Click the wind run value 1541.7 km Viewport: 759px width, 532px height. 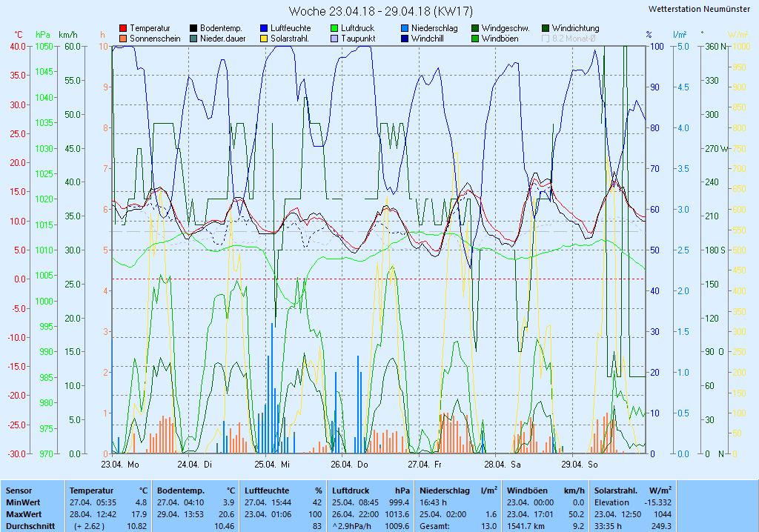(x=526, y=526)
